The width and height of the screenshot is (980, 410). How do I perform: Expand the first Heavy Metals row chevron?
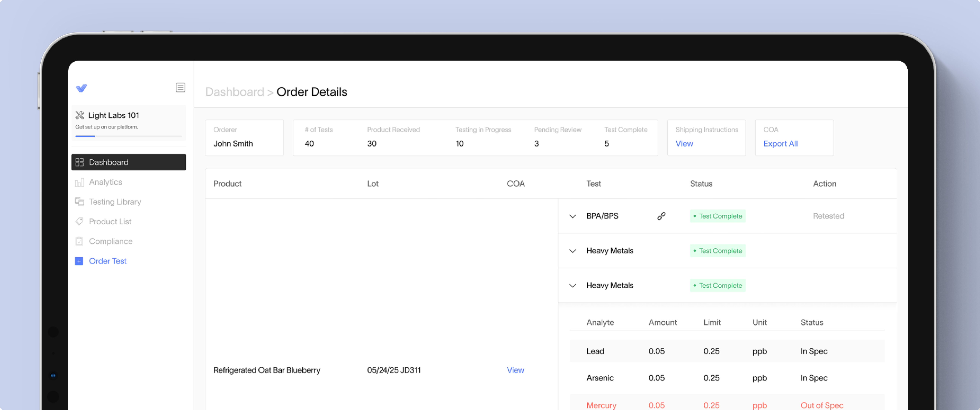click(x=572, y=251)
